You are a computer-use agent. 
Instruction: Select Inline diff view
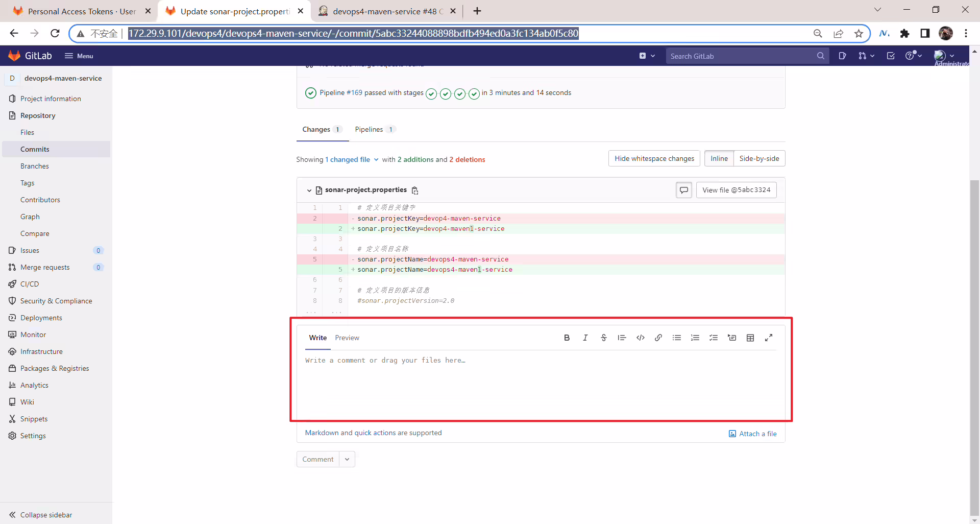(719, 158)
